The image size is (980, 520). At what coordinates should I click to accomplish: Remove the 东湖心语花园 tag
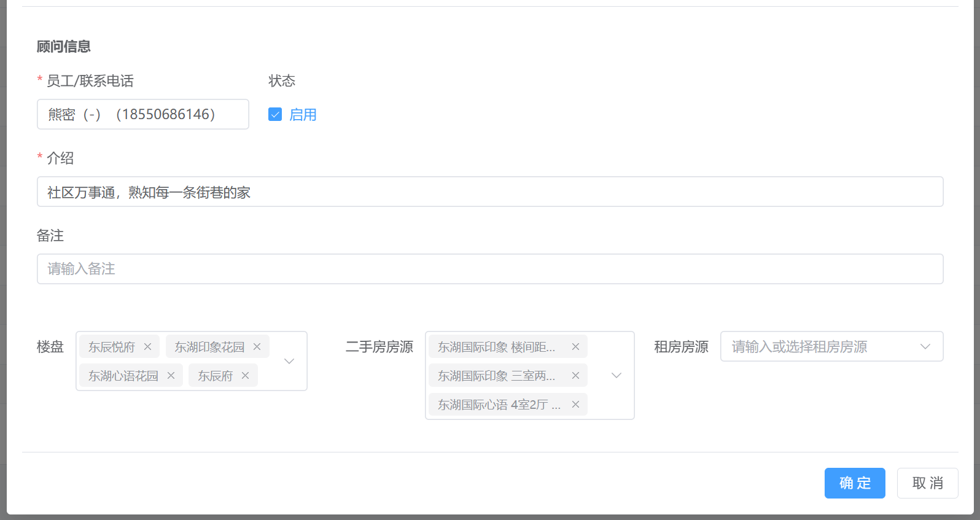[x=171, y=376]
